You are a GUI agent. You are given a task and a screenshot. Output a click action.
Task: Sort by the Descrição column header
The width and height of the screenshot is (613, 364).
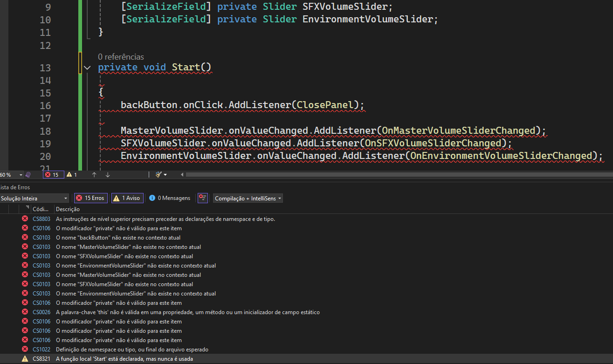pos(68,209)
